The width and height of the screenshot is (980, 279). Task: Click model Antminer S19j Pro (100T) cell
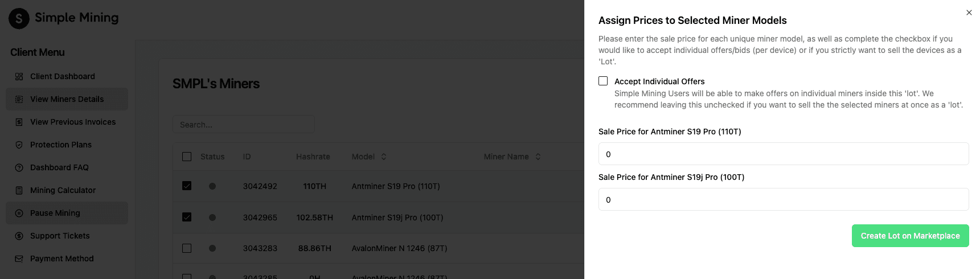397,218
